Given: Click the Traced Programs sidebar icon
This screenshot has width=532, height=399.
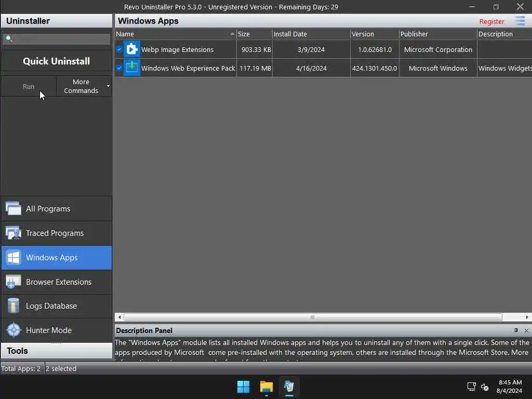Looking at the screenshot, I should [x=14, y=233].
